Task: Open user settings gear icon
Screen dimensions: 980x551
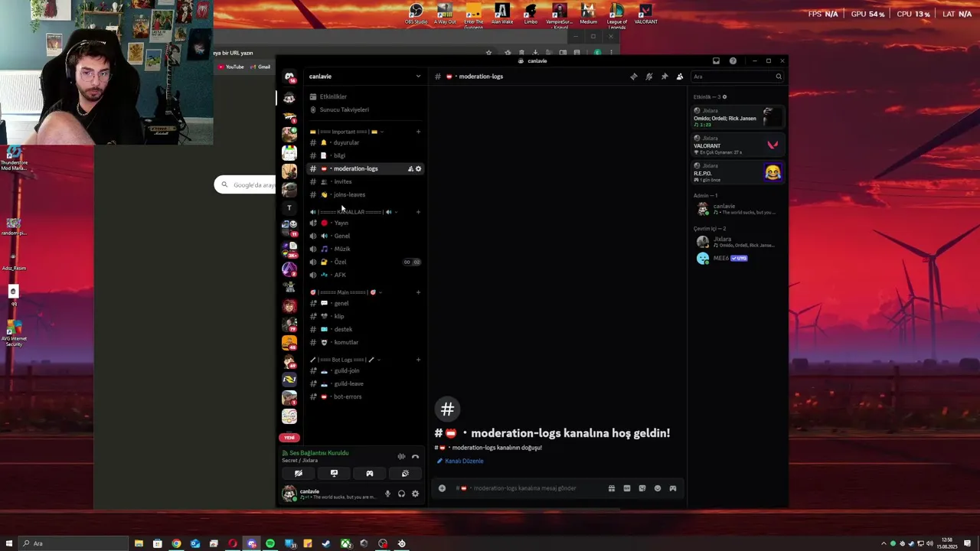Action: (415, 494)
